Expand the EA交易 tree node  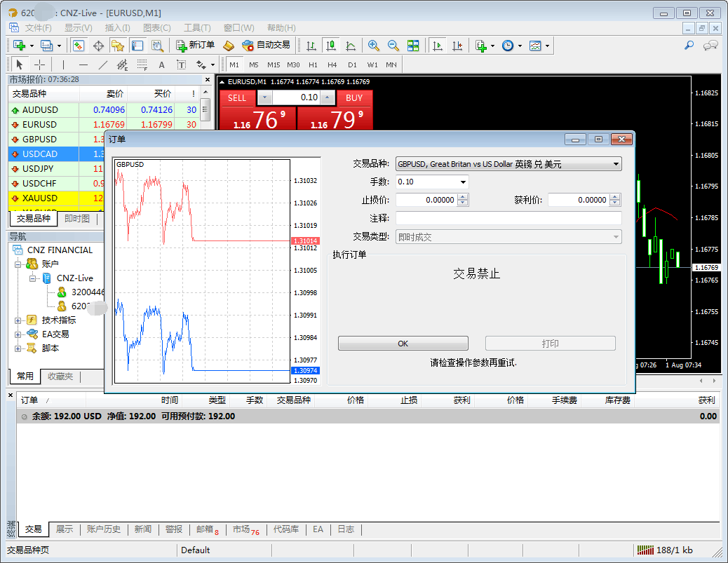(18, 334)
